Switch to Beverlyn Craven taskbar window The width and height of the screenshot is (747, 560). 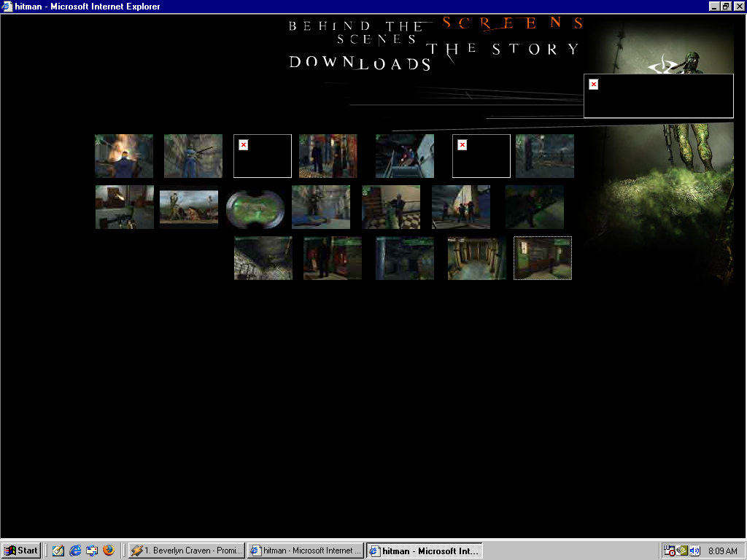tap(187, 551)
